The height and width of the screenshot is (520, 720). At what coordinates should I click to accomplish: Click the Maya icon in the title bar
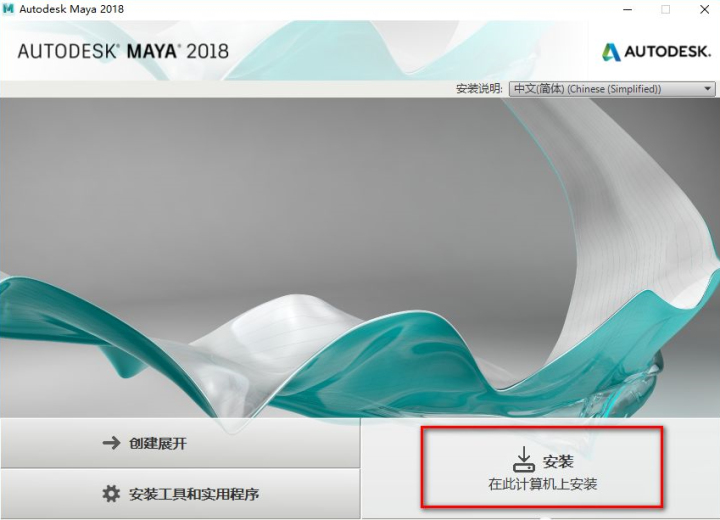(8, 9)
